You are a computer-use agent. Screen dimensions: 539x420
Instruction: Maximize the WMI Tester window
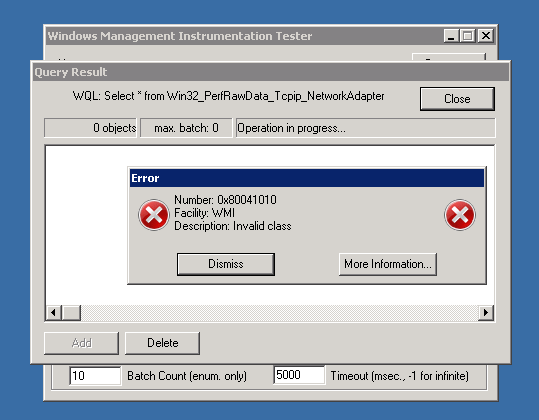[468, 36]
